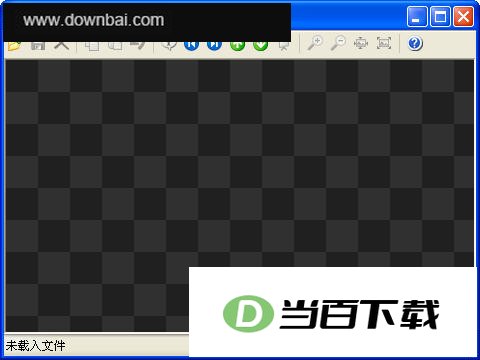
Task: Go to the previous frame with blue arrow
Action: [x=191, y=46]
